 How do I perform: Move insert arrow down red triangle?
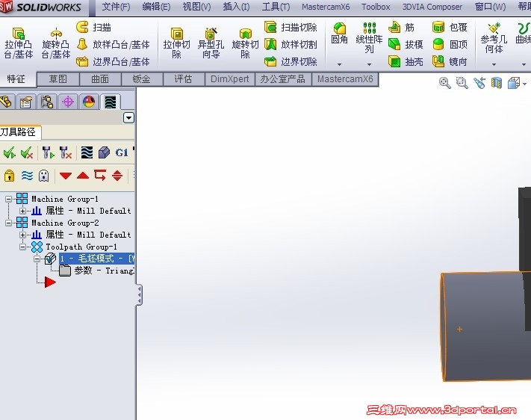coord(66,176)
